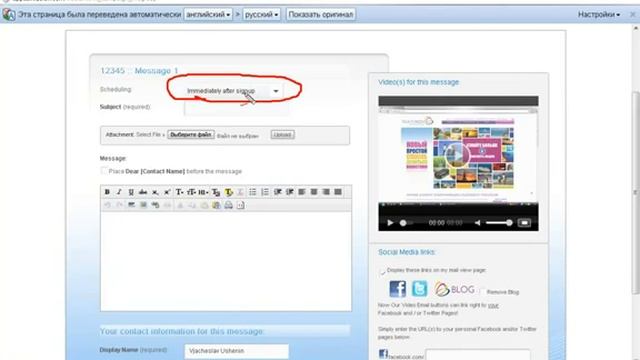Check the Remove Blog checkbox
Viewport: 640px width, 360px height.
click(x=482, y=292)
